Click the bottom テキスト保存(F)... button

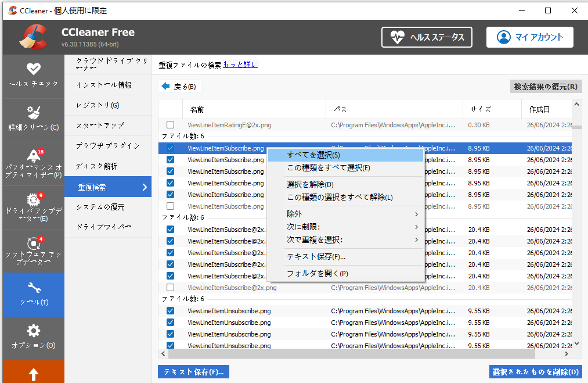click(x=193, y=372)
